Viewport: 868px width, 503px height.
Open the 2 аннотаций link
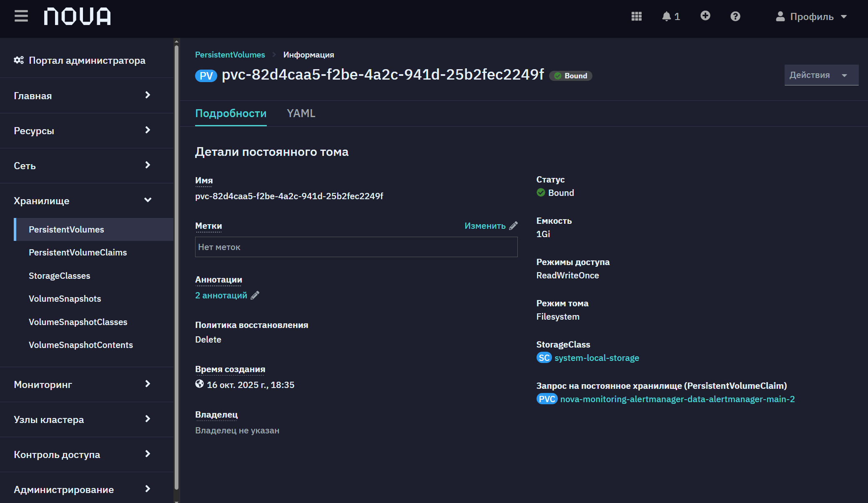coord(221,295)
